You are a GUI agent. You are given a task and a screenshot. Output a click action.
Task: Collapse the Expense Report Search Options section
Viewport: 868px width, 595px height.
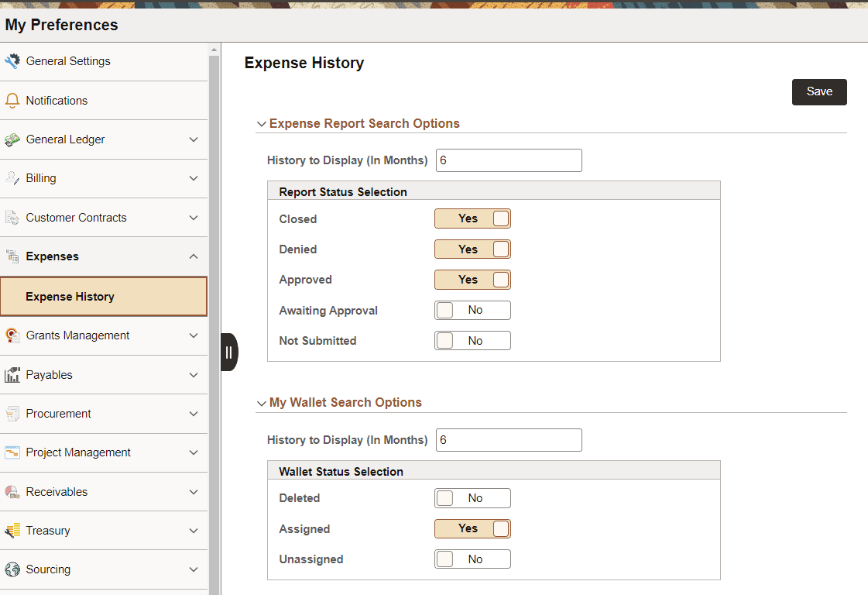[x=262, y=123]
